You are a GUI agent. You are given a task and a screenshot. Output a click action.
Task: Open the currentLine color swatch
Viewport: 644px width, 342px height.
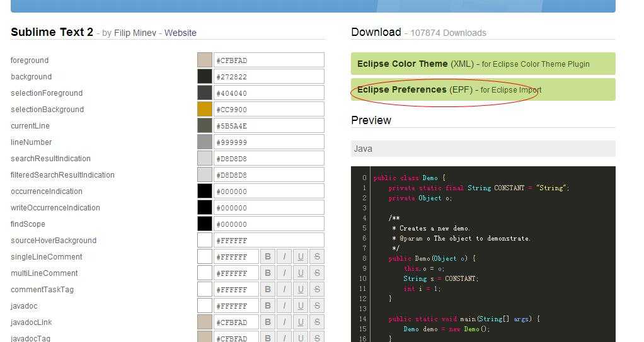tap(205, 125)
